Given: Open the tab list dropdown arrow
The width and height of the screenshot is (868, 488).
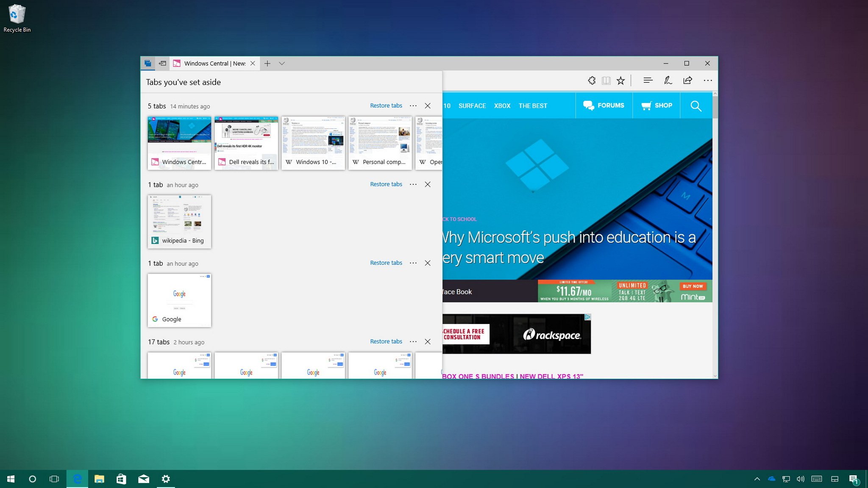Looking at the screenshot, I should 282,63.
